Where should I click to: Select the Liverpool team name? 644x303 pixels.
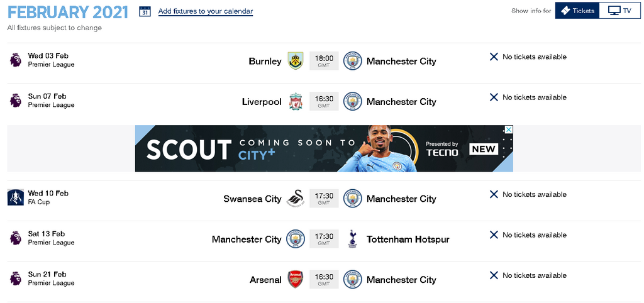pyautogui.click(x=262, y=102)
